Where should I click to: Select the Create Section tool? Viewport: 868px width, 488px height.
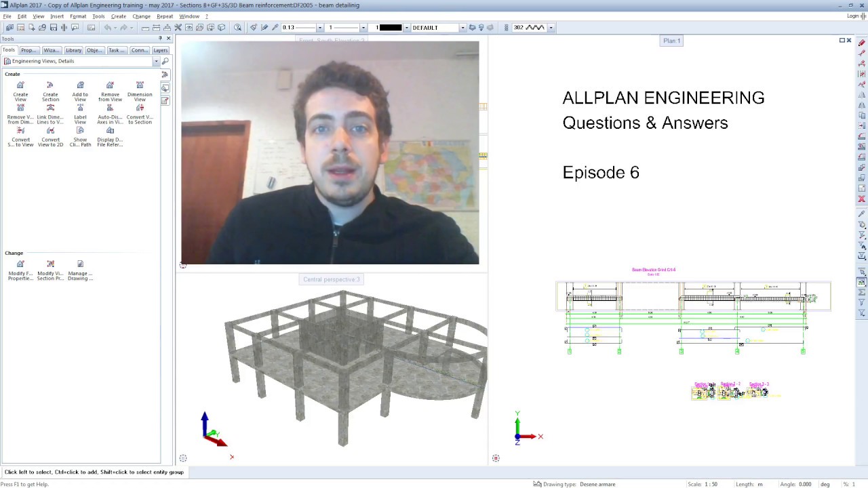50,91
